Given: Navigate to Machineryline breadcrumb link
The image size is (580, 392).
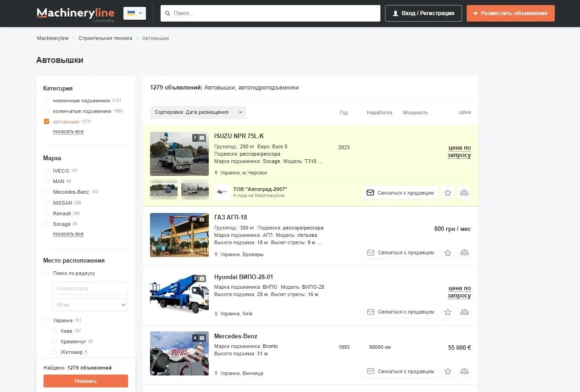Looking at the screenshot, I should click(53, 38).
